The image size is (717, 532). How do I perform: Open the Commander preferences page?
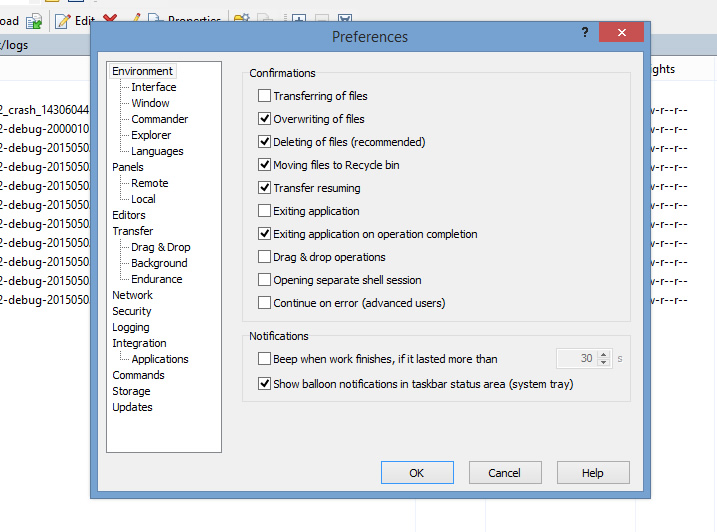coord(159,119)
